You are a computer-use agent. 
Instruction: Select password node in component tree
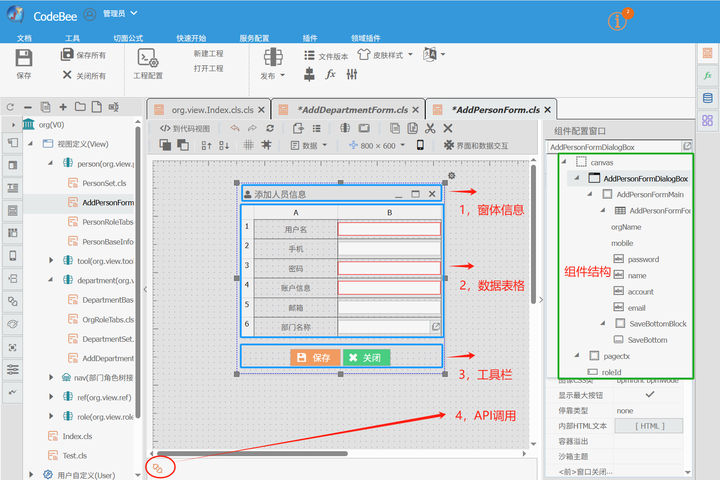pyautogui.click(x=643, y=260)
